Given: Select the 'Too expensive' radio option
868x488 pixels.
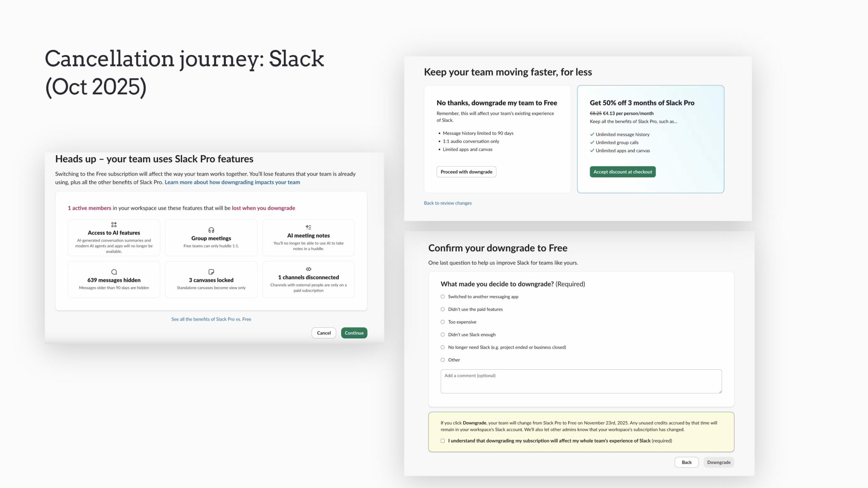Looking at the screenshot, I should (442, 322).
